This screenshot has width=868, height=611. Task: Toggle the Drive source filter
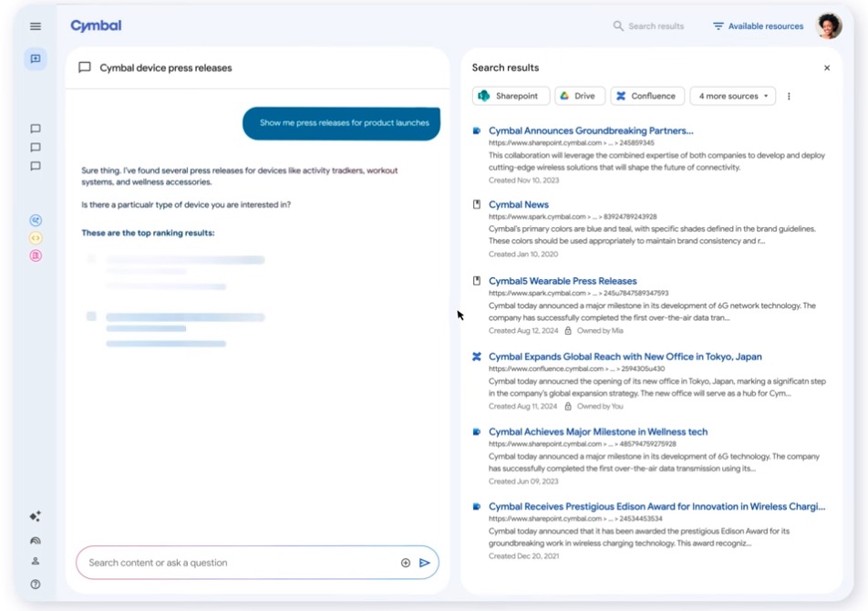coord(576,96)
